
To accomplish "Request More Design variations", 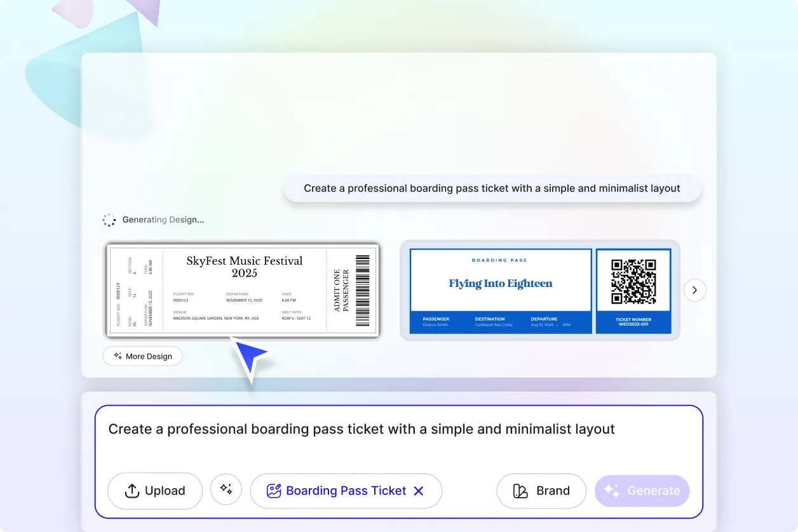I will coord(142,356).
